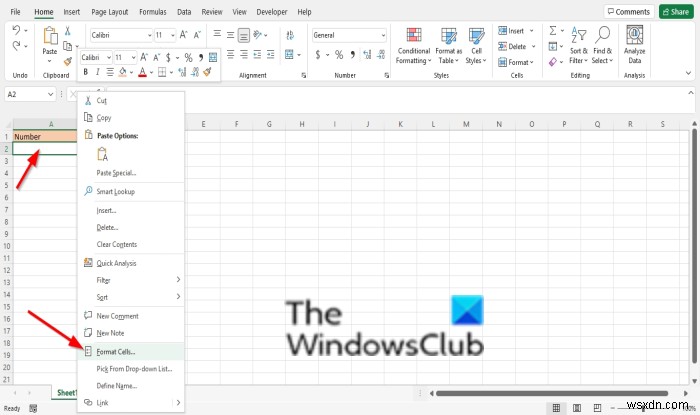Choose Clear Contents in context menu

tap(131, 244)
